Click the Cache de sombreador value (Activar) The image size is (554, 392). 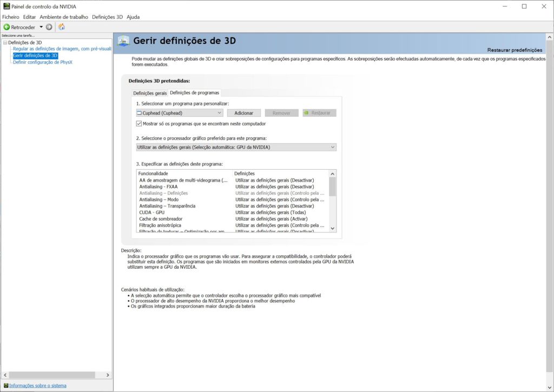click(272, 218)
